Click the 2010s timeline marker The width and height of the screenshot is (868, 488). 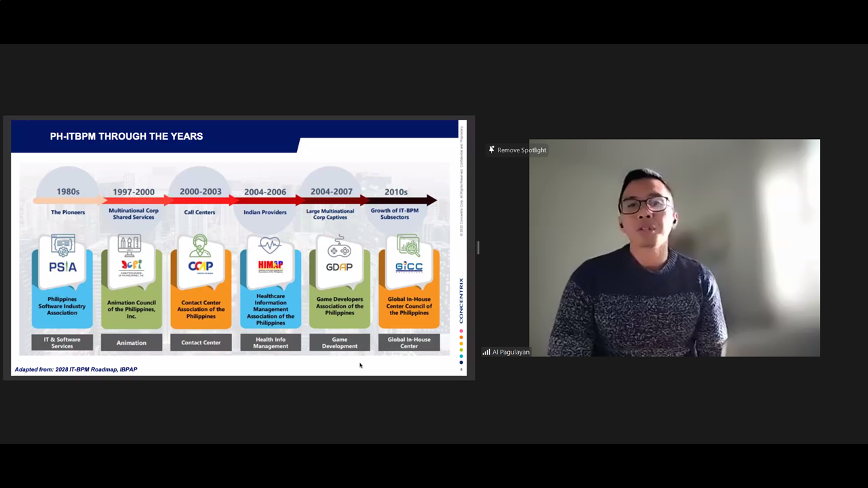click(396, 192)
